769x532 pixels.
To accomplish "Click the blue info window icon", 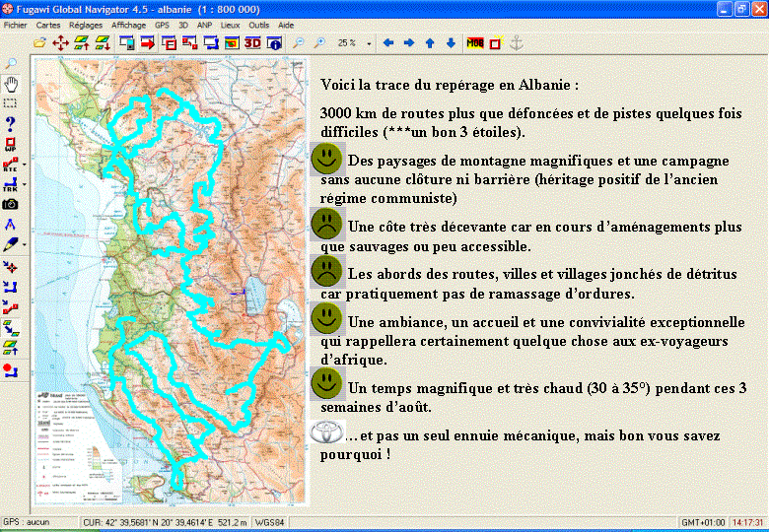I will pos(274,43).
